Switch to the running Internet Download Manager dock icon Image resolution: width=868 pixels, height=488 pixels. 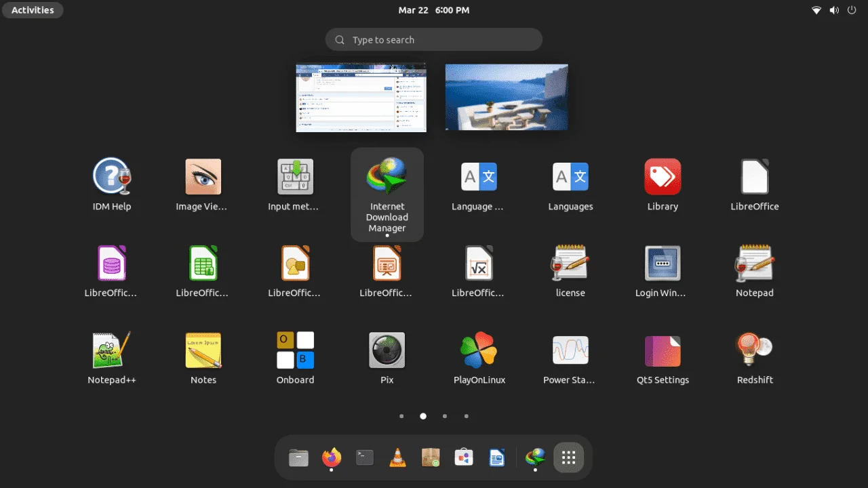(x=536, y=458)
